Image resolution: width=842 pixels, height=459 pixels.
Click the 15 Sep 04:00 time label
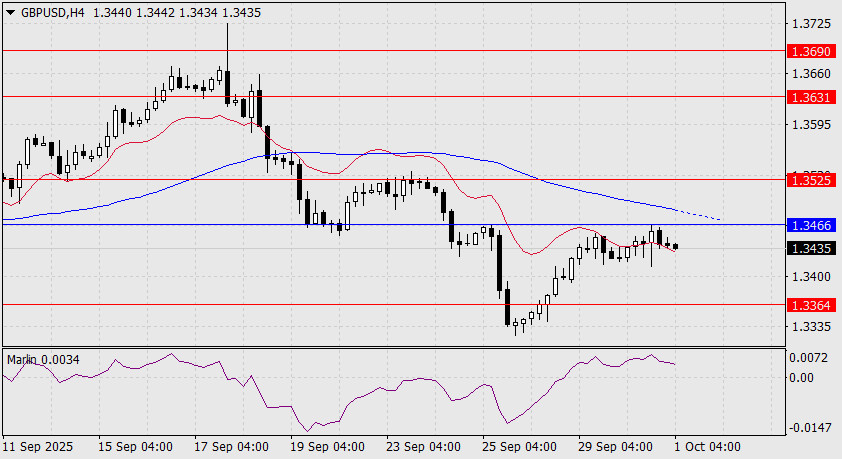(x=135, y=447)
